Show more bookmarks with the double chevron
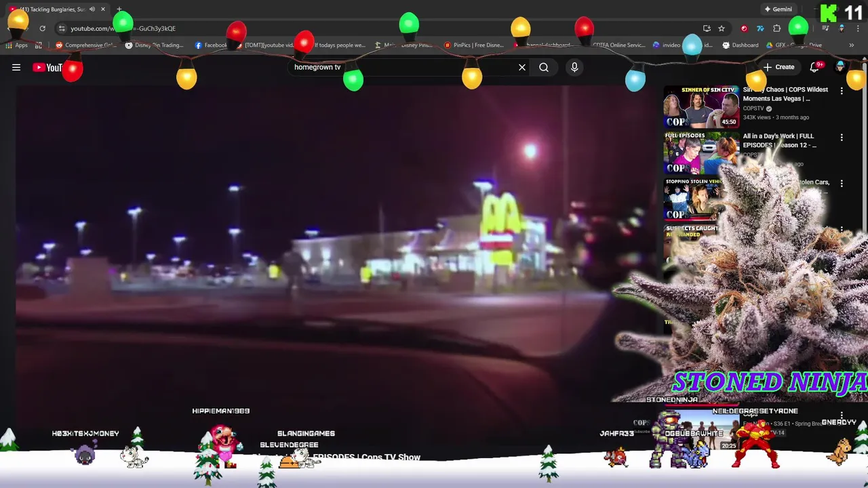 coord(852,45)
